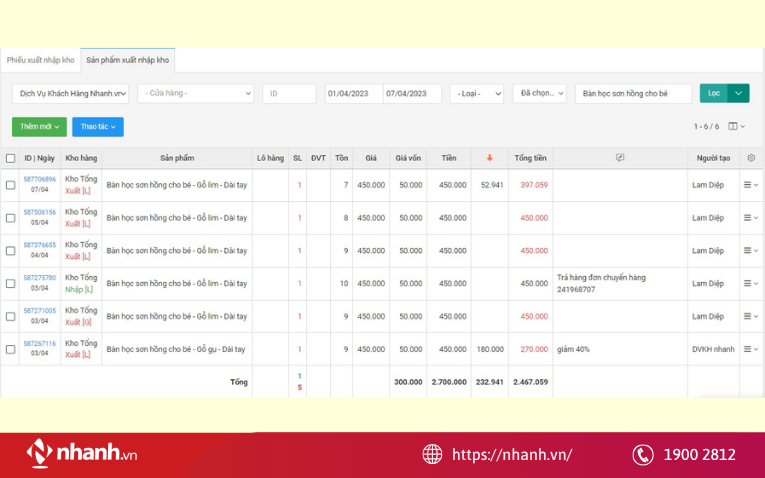Expand the arrow next to Lọc button
Viewport: 765px width, 478px height.
click(x=739, y=93)
